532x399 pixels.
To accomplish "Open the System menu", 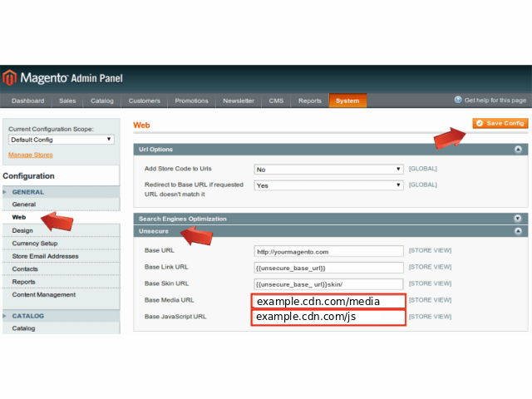I will pyautogui.click(x=347, y=101).
